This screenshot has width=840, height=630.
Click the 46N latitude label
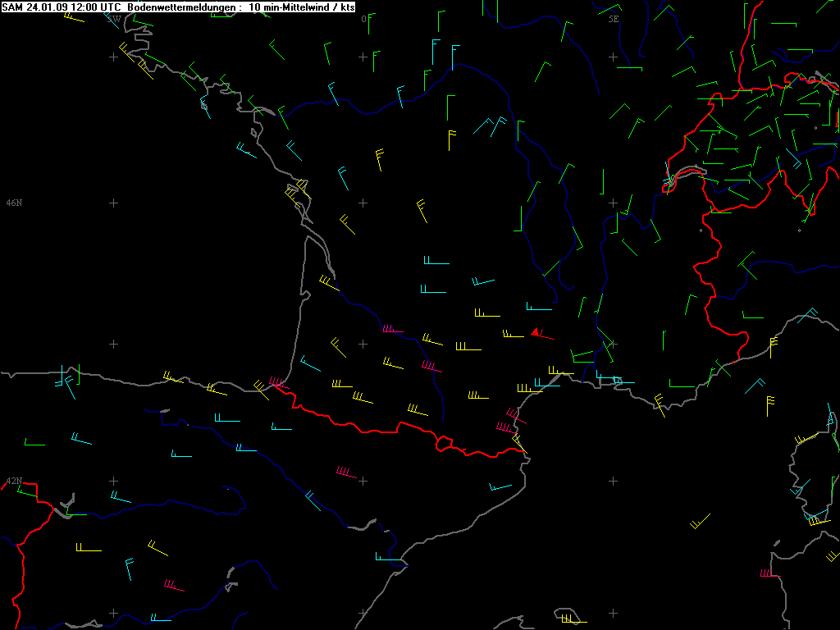click(14, 202)
